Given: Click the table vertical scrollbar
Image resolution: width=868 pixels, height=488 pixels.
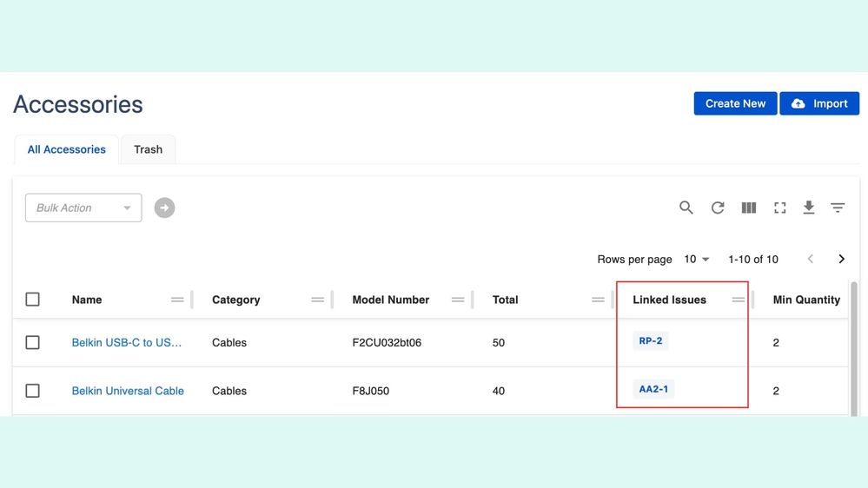Looking at the screenshot, I should [854, 348].
